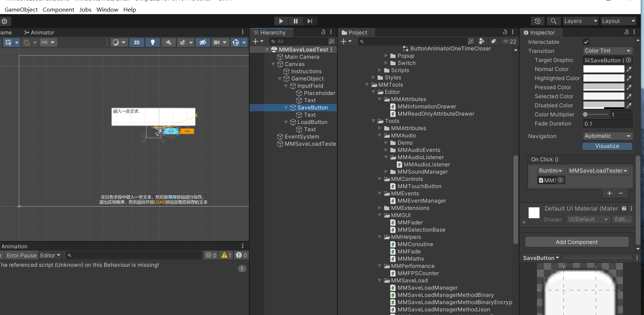Open the Window menu

(x=107, y=9)
